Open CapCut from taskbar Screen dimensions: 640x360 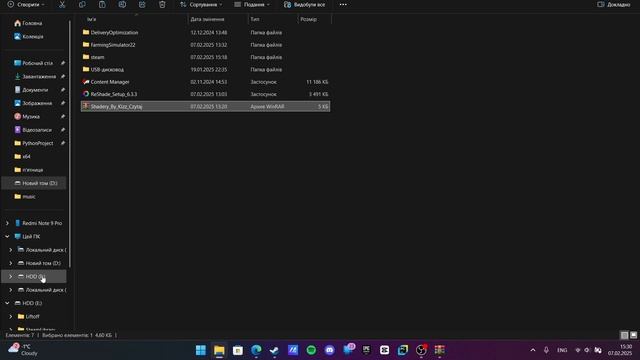pos(384,350)
